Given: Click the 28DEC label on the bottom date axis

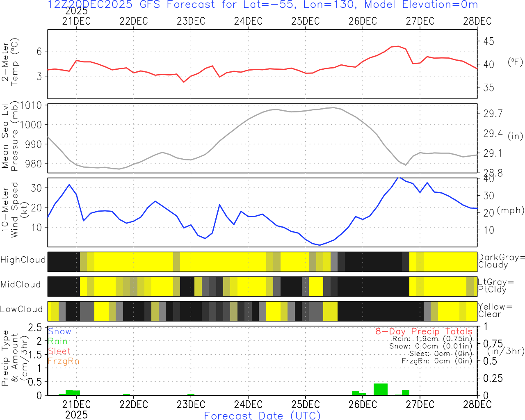Looking at the screenshot, I should tap(477, 404).
